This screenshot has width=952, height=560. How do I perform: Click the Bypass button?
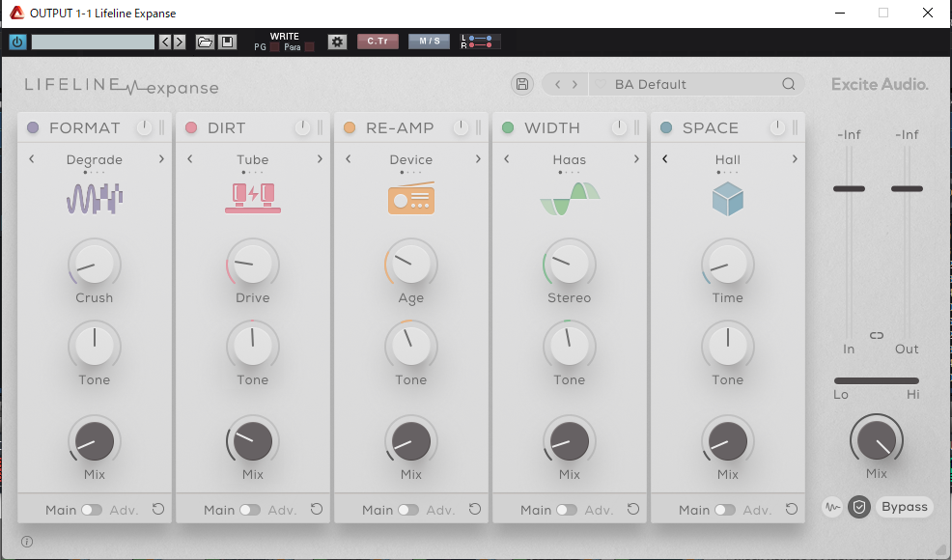[905, 507]
